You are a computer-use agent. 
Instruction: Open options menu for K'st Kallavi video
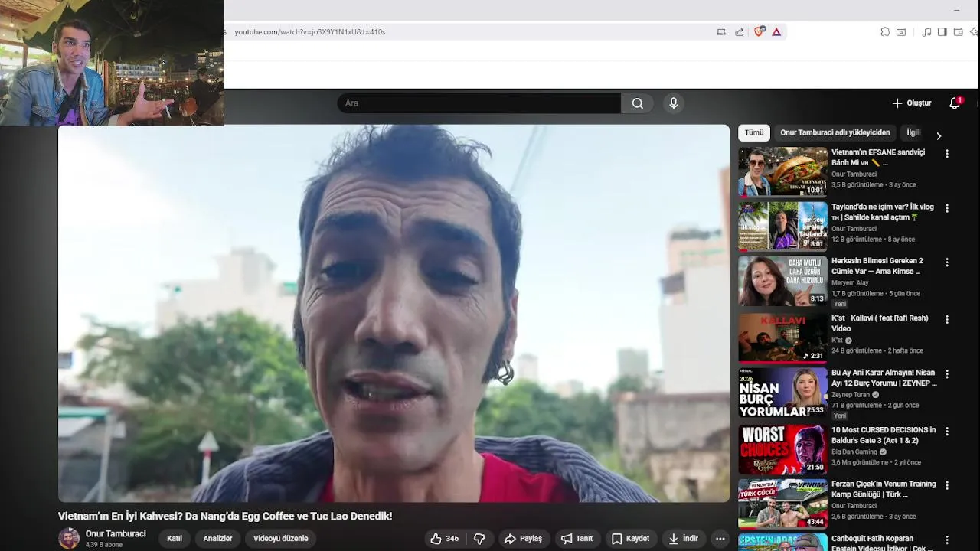947,320
